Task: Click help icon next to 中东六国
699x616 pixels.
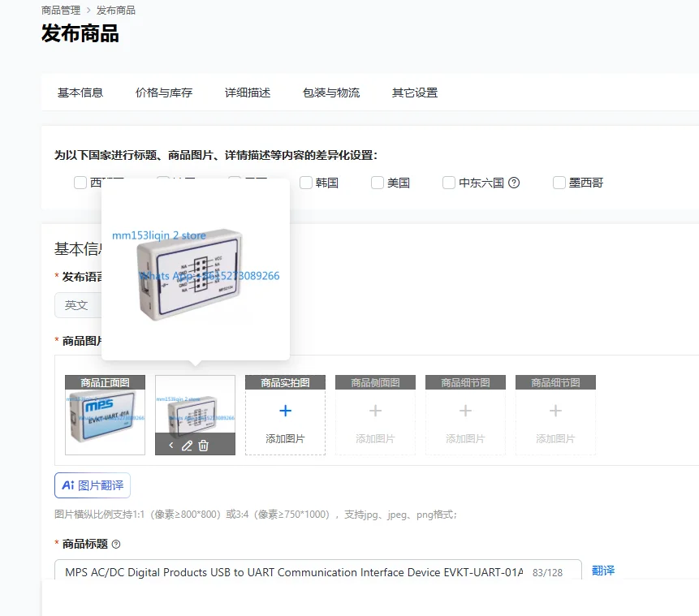Action: click(x=514, y=183)
